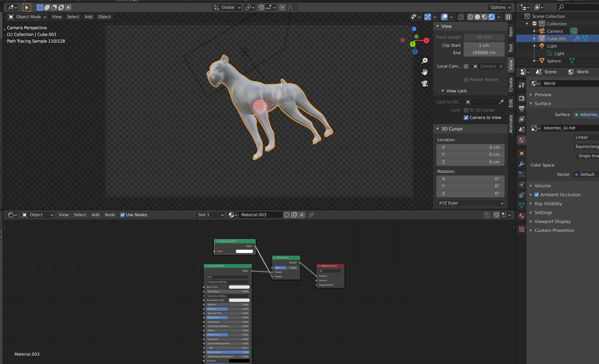Toggle Ambient Occlusion checkbox

(537, 195)
